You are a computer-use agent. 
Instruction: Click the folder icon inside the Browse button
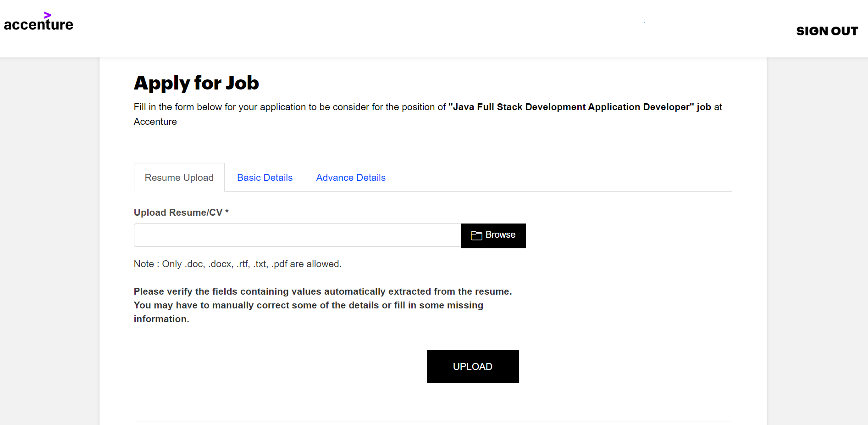click(476, 235)
